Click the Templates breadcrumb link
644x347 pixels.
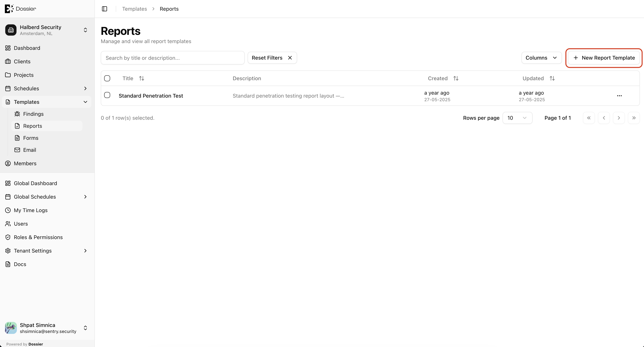click(134, 9)
